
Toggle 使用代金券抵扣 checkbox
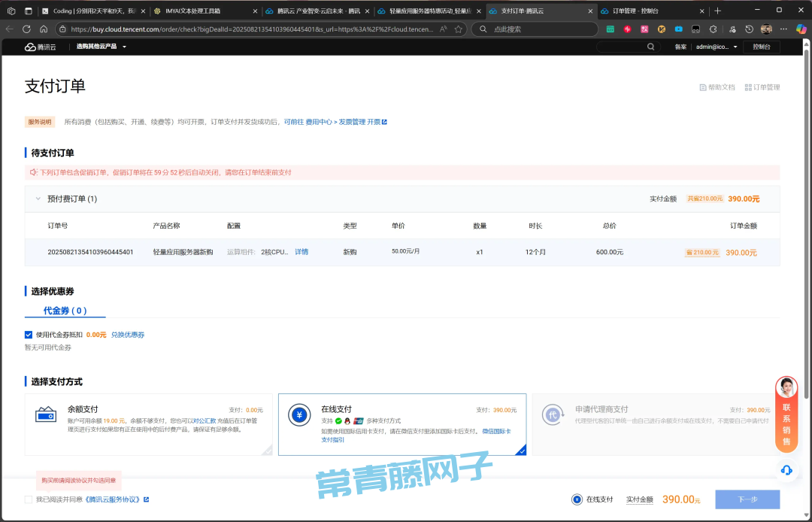[29, 335]
